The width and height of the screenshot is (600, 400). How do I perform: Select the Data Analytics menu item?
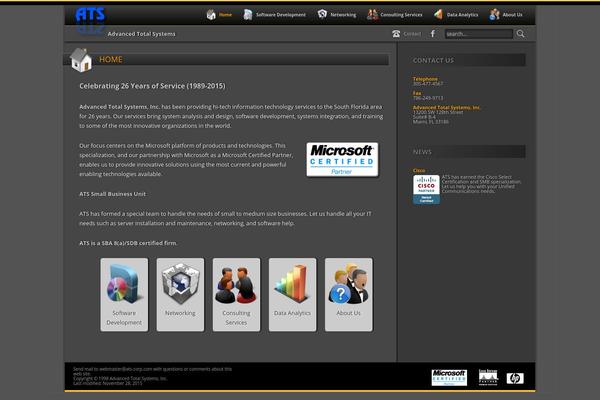click(462, 15)
